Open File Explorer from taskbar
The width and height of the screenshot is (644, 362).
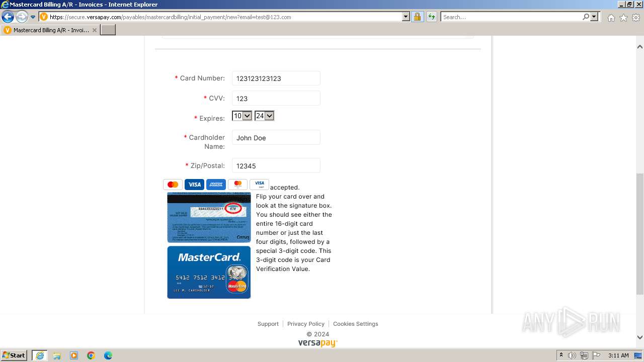point(56,355)
